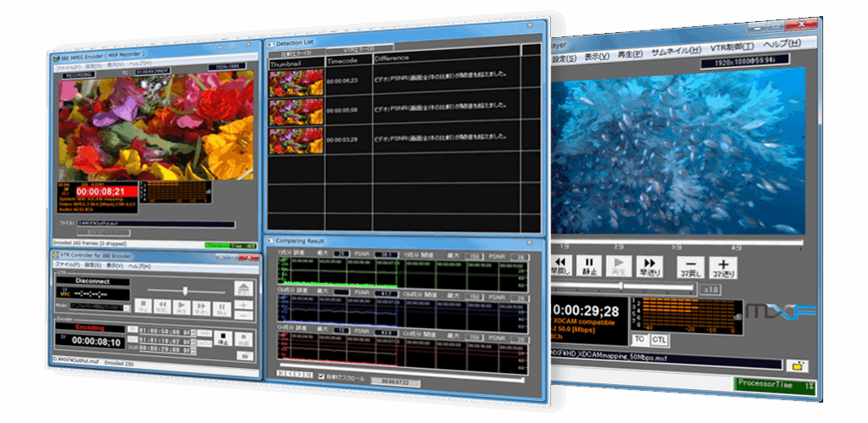Toggle the CTL button in the player

tap(659, 339)
